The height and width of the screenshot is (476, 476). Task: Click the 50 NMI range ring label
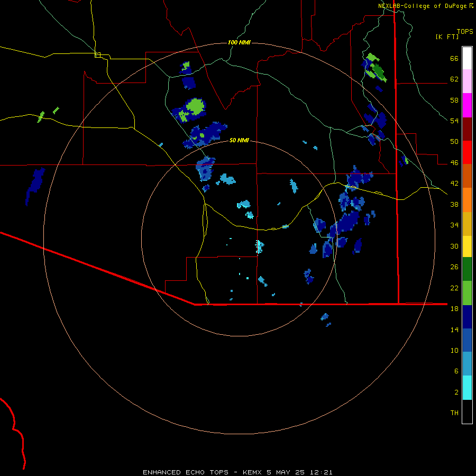pos(239,140)
